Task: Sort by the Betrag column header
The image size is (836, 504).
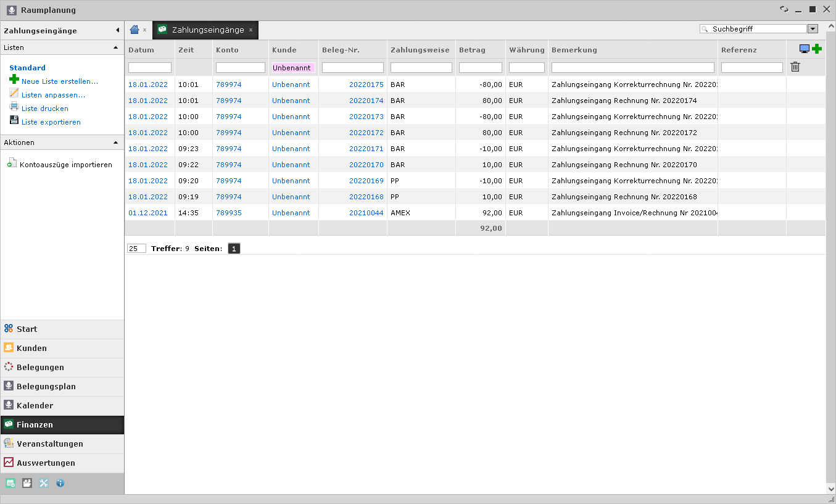Action: [472, 50]
